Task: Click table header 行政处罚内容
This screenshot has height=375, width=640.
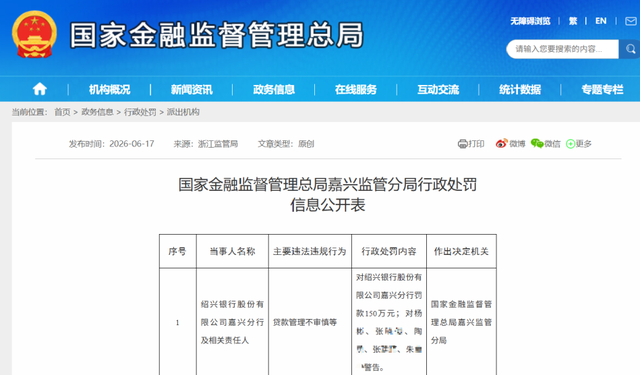Action: coord(389,251)
